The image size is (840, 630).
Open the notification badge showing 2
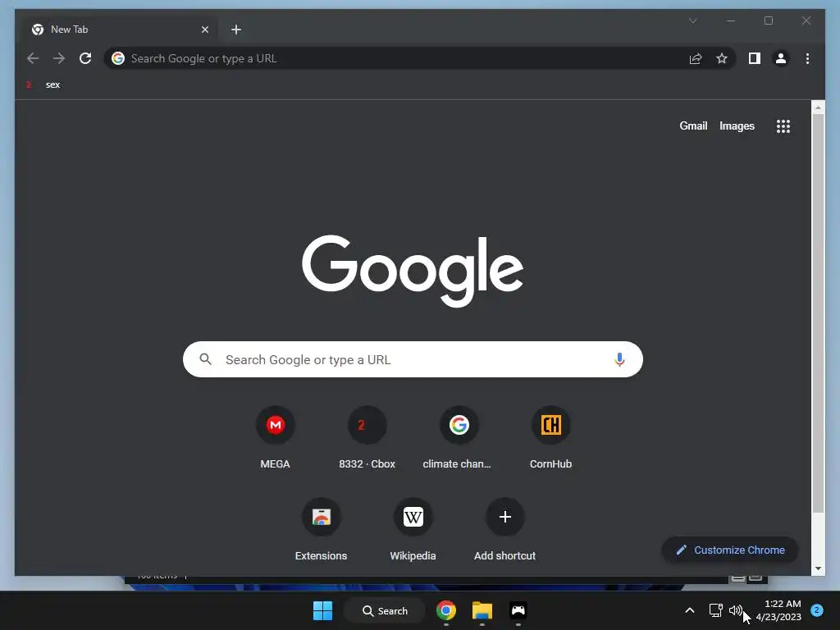(x=817, y=610)
